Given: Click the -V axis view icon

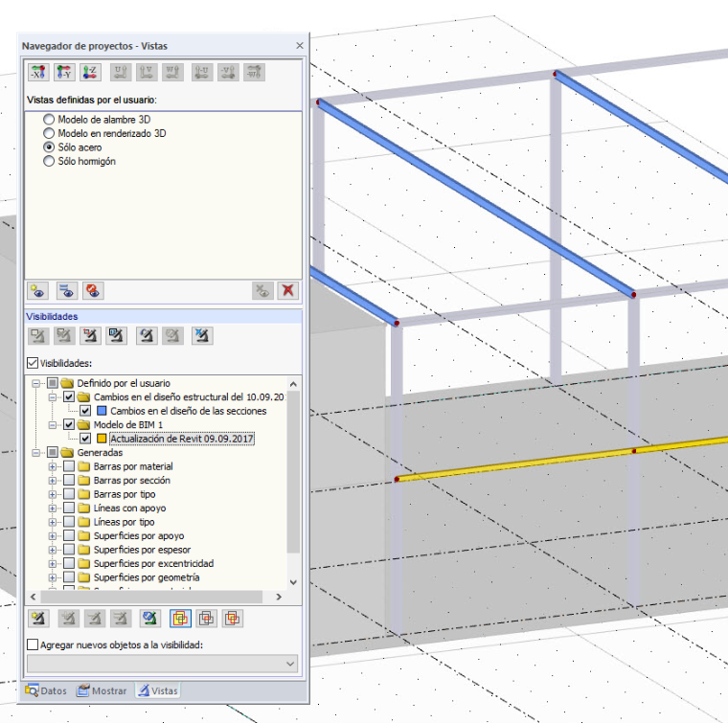Looking at the screenshot, I should pyautogui.click(x=228, y=73).
